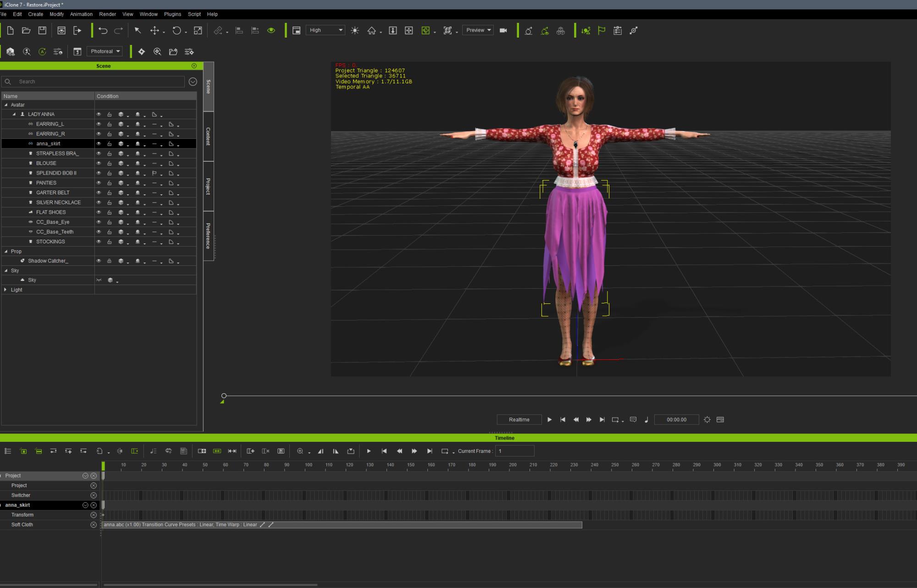The width and height of the screenshot is (917, 588).
Task: Close the Switcher timeline track
Action: point(94,495)
